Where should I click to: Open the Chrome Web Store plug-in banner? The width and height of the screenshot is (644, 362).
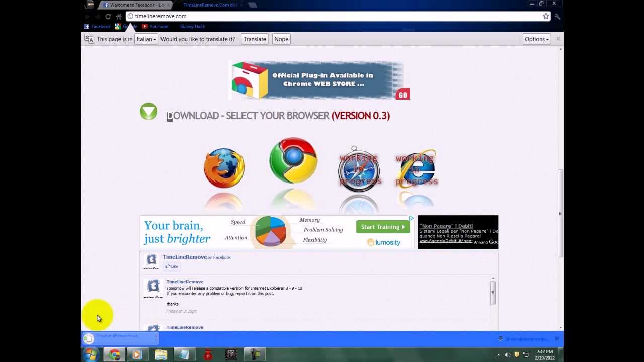319,80
